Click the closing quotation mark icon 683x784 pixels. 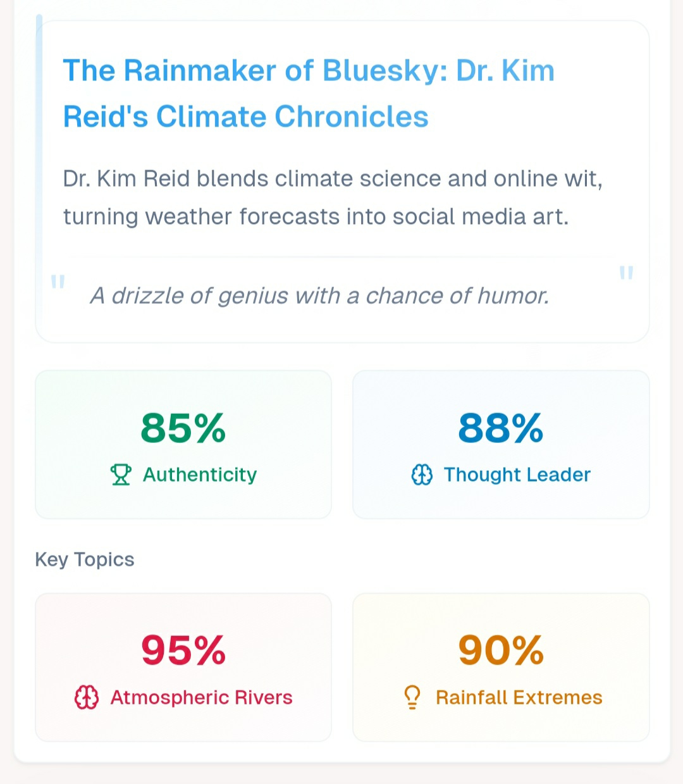pyautogui.click(x=626, y=273)
